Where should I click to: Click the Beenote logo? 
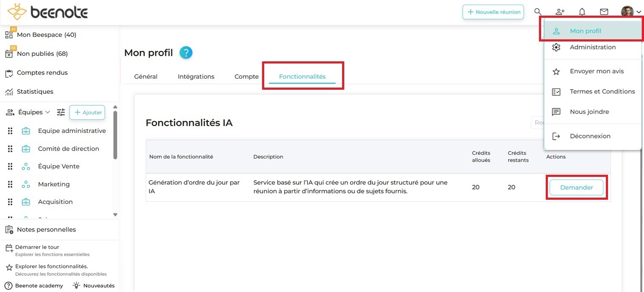[48, 13]
